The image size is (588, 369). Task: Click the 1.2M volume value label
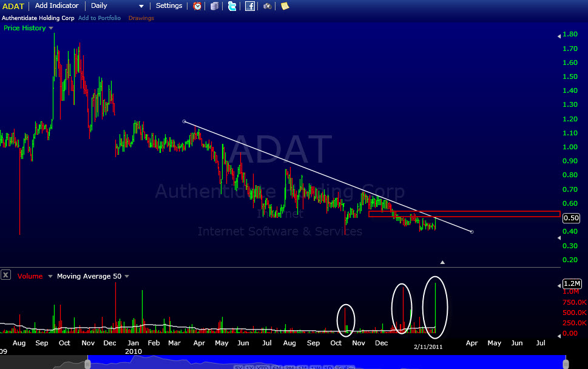(572, 283)
